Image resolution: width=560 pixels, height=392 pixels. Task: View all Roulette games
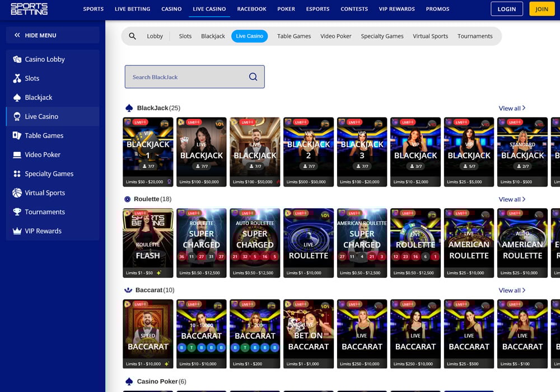511,199
